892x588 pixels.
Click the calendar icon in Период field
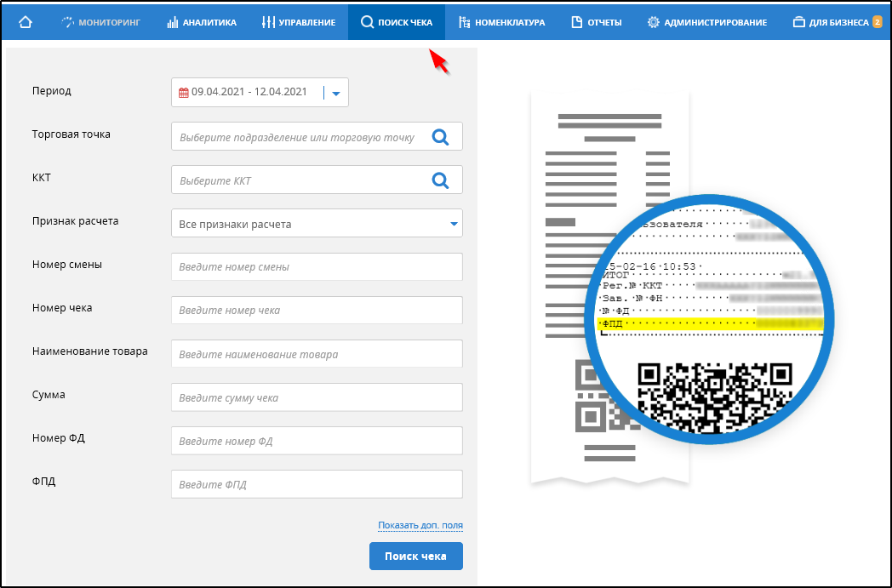tap(183, 93)
